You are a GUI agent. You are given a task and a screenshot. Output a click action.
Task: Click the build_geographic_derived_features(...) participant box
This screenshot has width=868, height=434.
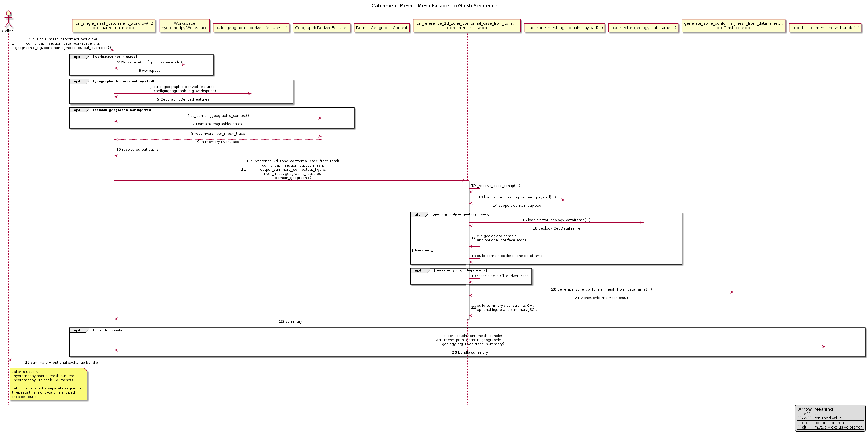click(x=251, y=28)
